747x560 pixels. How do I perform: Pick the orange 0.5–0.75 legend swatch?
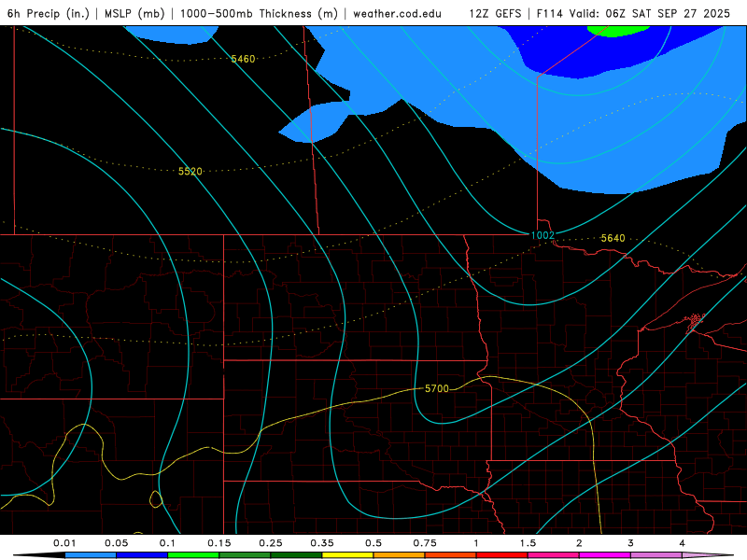click(x=400, y=555)
